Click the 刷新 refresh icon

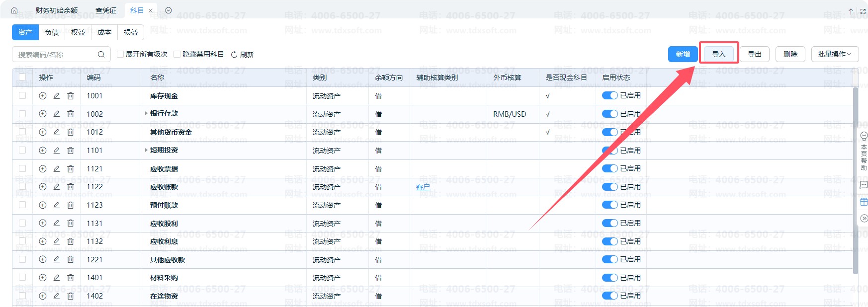(234, 55)
